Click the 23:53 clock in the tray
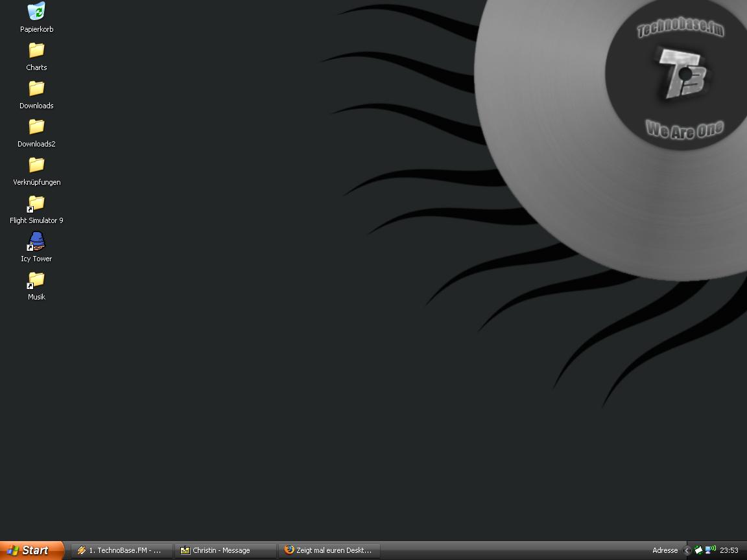747x560 pixels. (729, 550)
